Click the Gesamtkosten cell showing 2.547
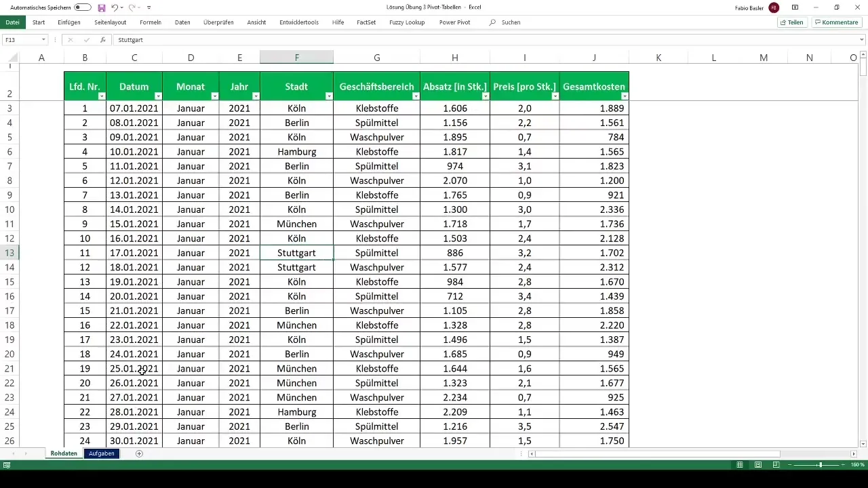Screen dimensions: 868x488 coord(594,426)
